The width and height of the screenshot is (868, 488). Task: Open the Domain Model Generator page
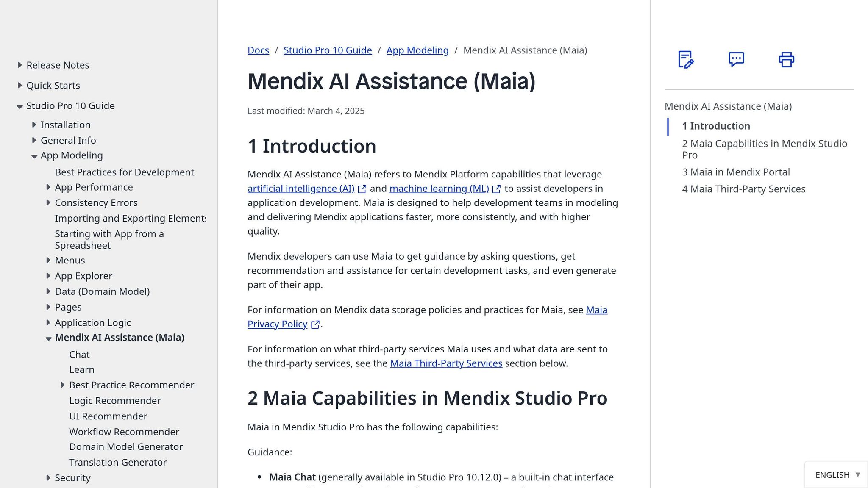pos(126,446)
